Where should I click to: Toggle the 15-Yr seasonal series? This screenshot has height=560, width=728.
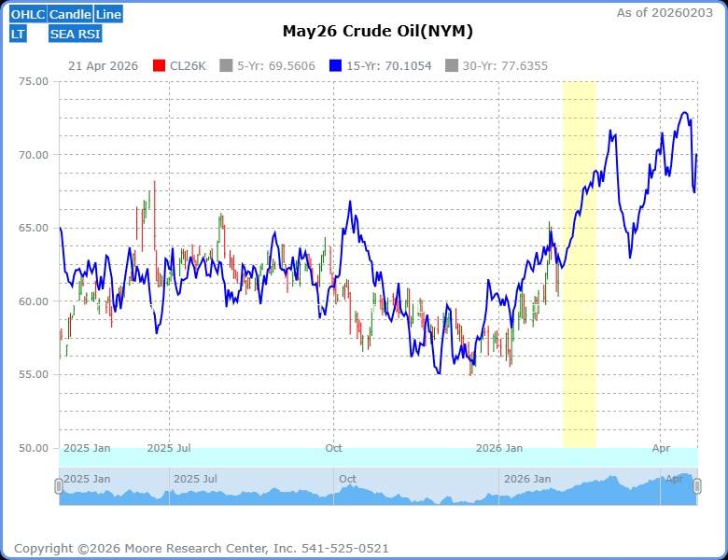380,66
